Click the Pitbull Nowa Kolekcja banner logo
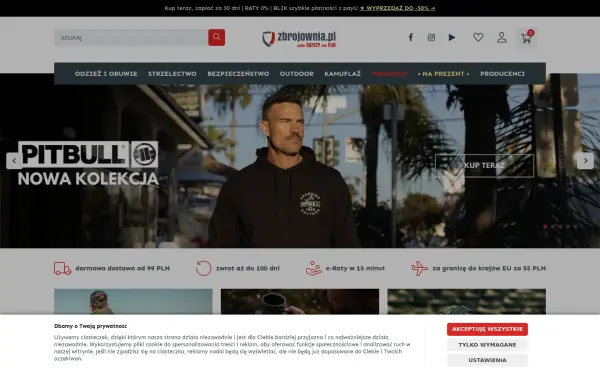600x375 pixels. tap(88, 164)
